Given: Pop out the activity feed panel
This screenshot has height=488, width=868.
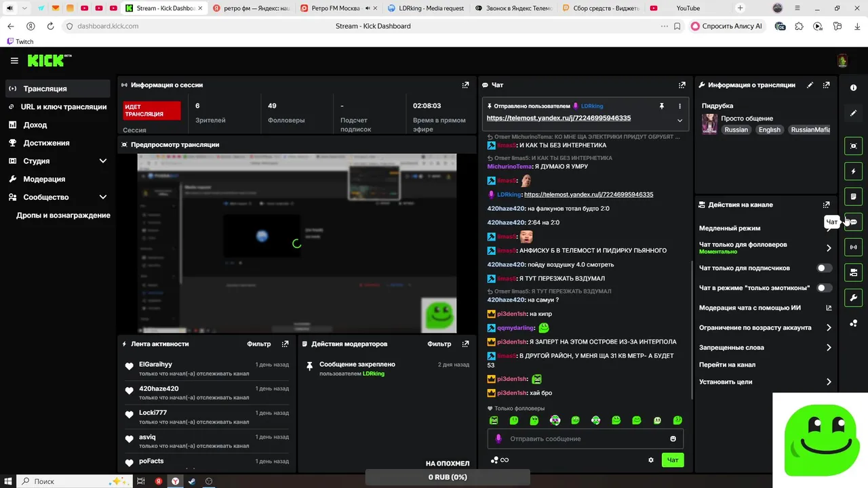Looking at the screenshot, I should pos(285,344).
